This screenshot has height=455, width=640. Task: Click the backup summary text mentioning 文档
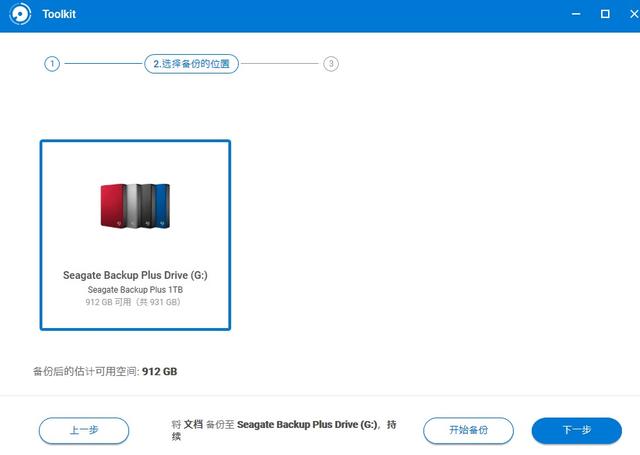click(x=284, y=430)
